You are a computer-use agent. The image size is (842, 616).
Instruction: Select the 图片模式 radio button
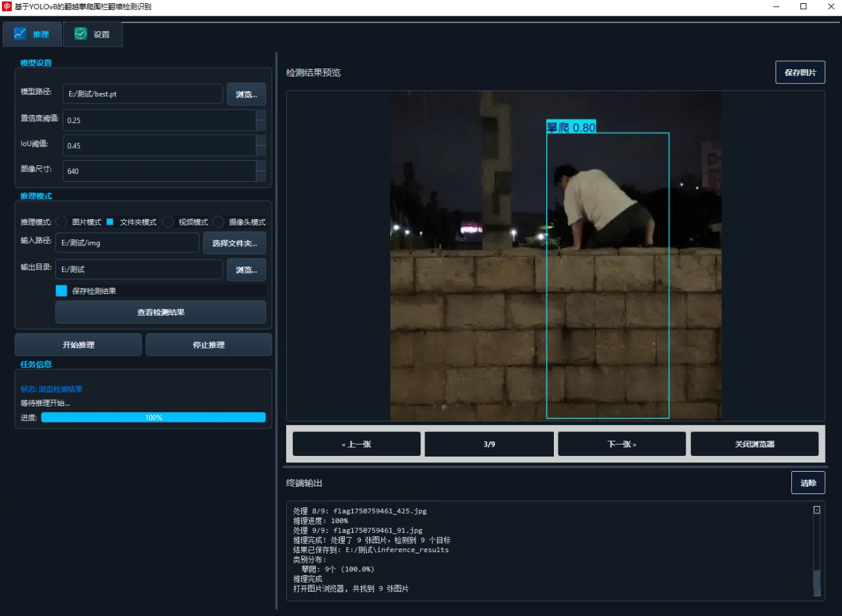pyautogui.click(x=61, y=222)
